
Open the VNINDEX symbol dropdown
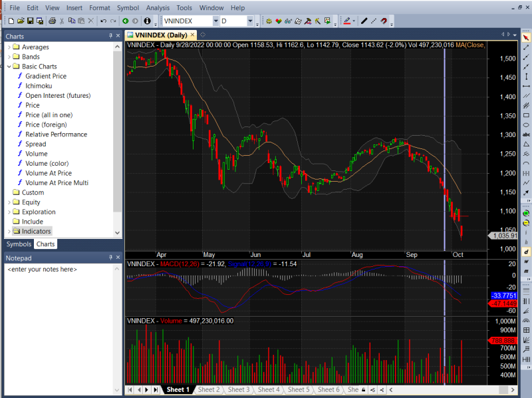[215, 21]
